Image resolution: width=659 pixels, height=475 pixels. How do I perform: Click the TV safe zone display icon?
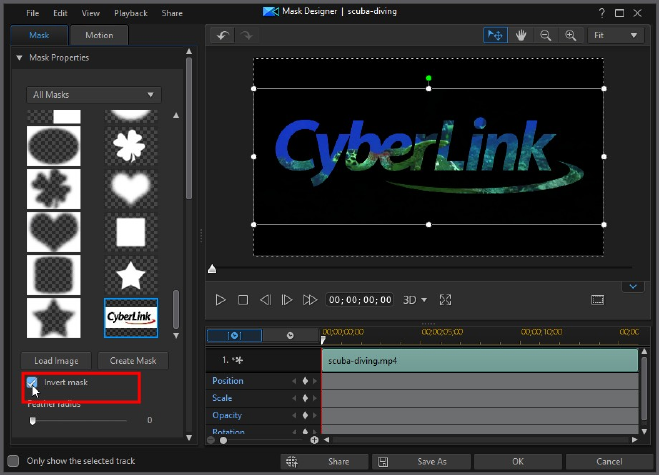coord(597,300)
